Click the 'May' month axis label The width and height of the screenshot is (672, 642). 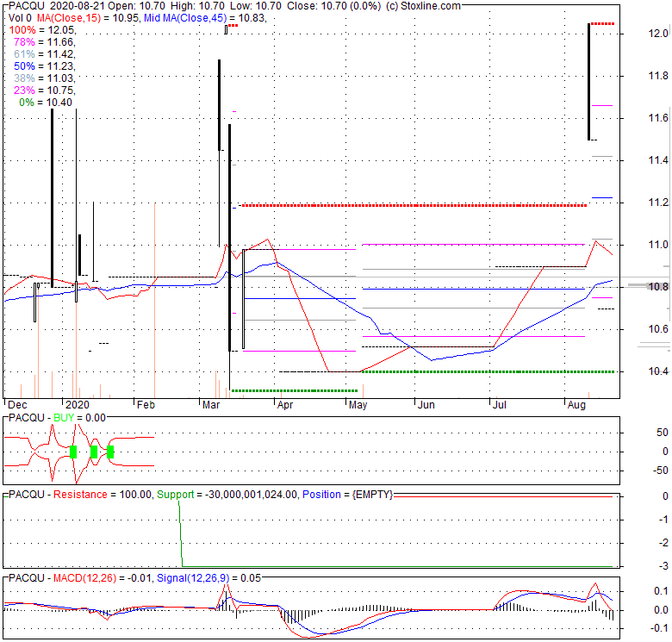coord(358,405)
